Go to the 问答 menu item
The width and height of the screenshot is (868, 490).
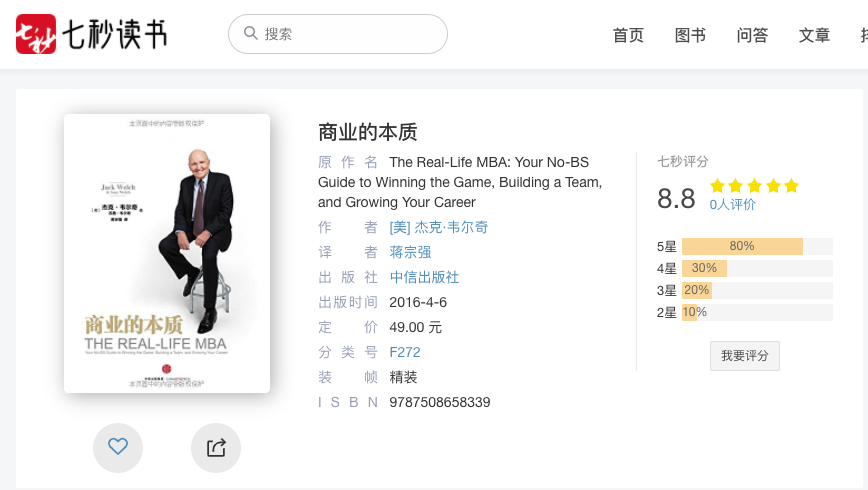752,35
